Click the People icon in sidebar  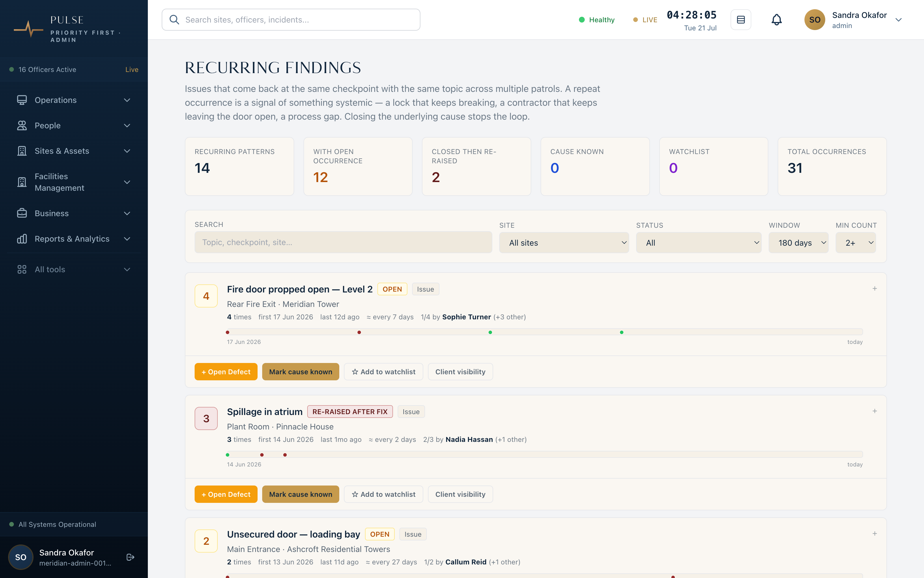click(x=22, y=125)
